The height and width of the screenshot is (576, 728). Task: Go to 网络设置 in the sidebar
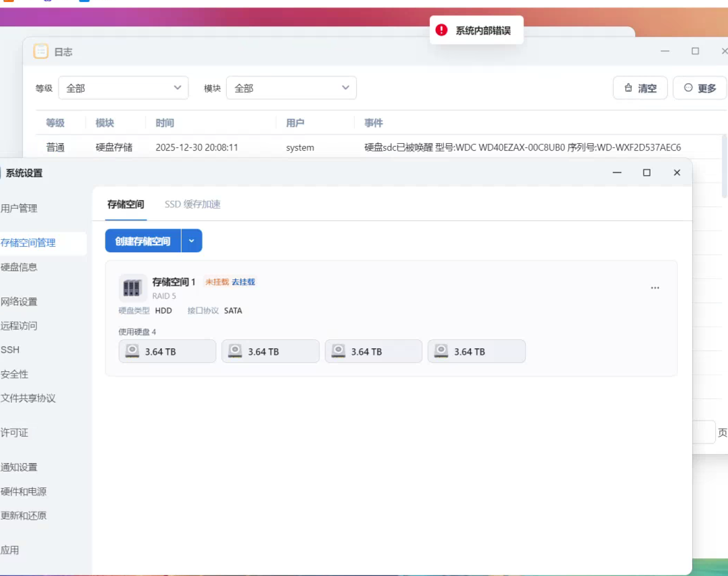19,302
